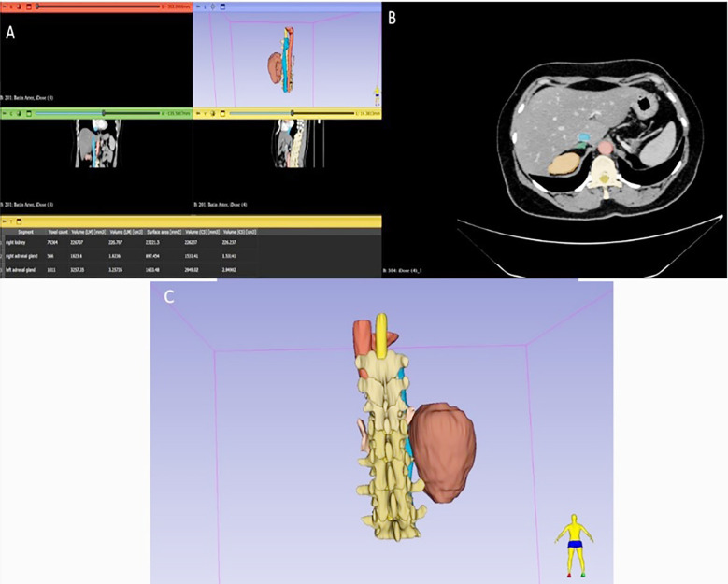Click the human orientation marker in panel C

click(575, 546)
